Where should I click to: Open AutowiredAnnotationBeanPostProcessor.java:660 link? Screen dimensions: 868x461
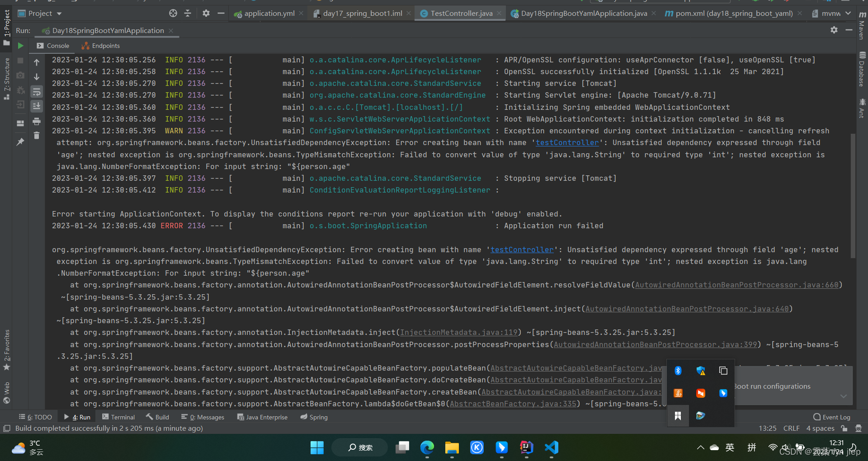pos(736,285)
